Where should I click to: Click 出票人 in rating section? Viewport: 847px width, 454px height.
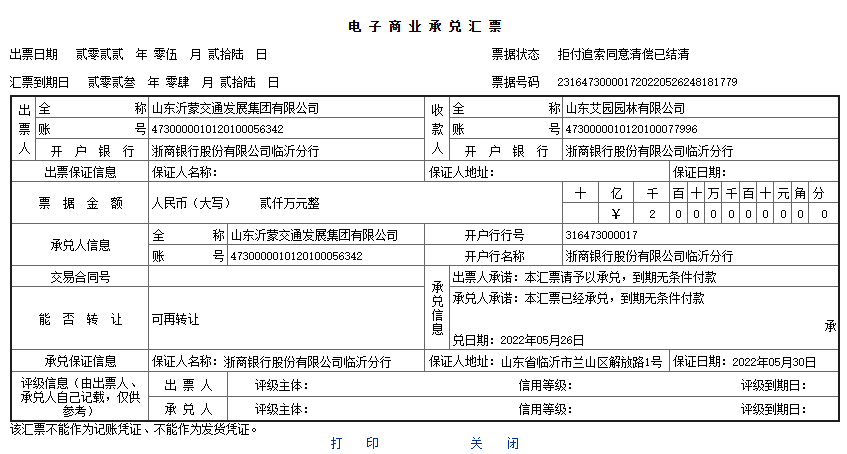pos(188,385)
